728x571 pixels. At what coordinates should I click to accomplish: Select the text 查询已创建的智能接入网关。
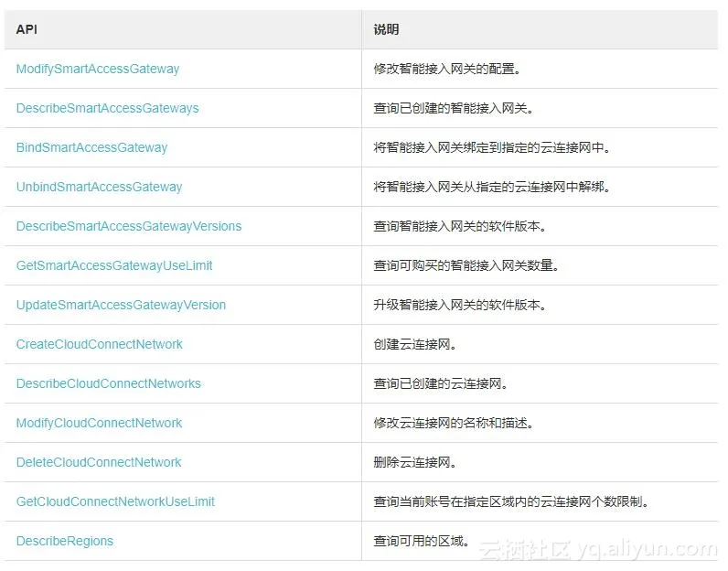click(454, 108)
